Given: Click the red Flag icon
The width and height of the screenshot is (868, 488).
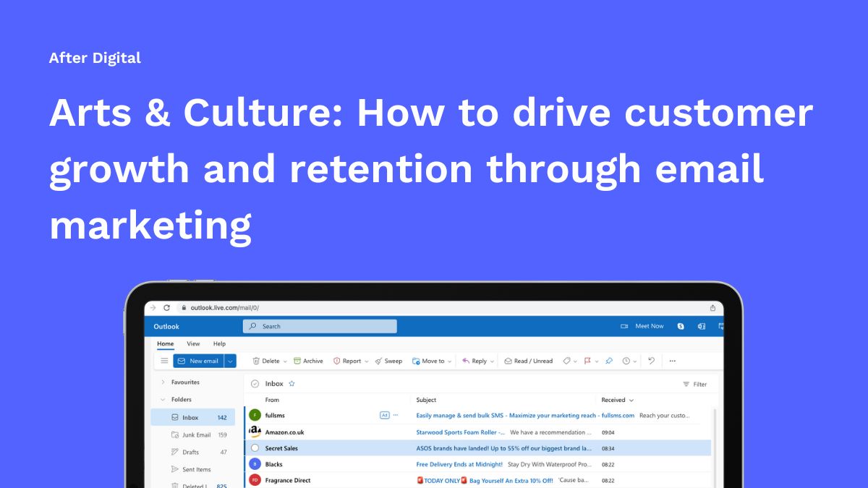Looking at the screenshot, I should (587, 361).
